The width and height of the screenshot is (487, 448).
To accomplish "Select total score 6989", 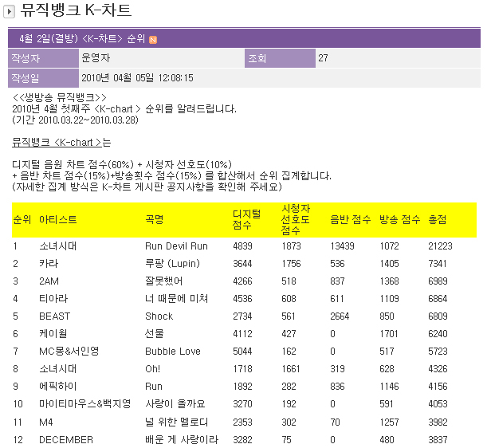I will tap(438, 281).
